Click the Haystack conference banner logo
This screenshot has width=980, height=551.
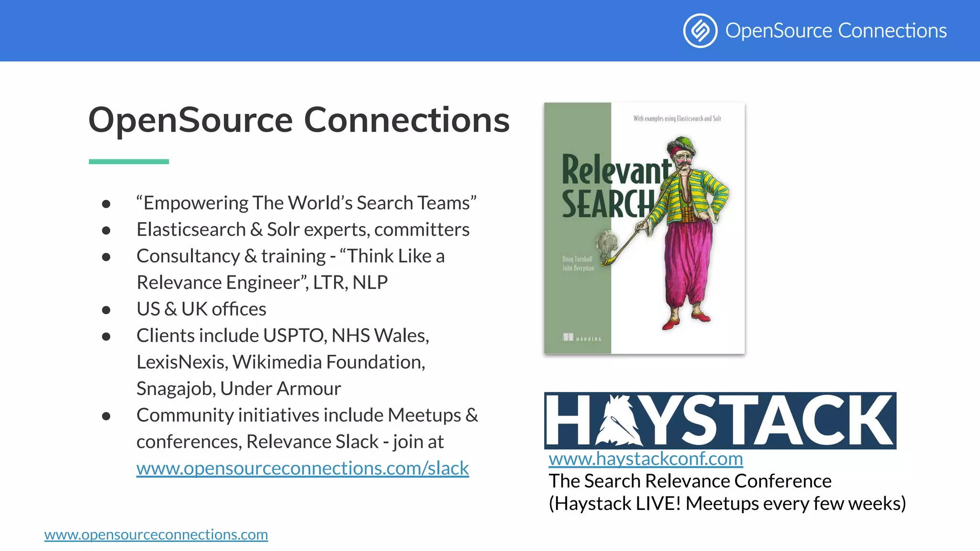(x=720, y=420)
